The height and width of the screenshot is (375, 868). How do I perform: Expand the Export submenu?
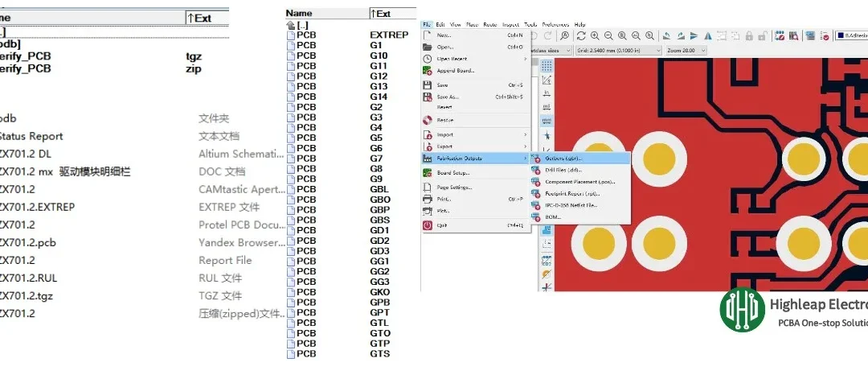click(x=476, y=146)
